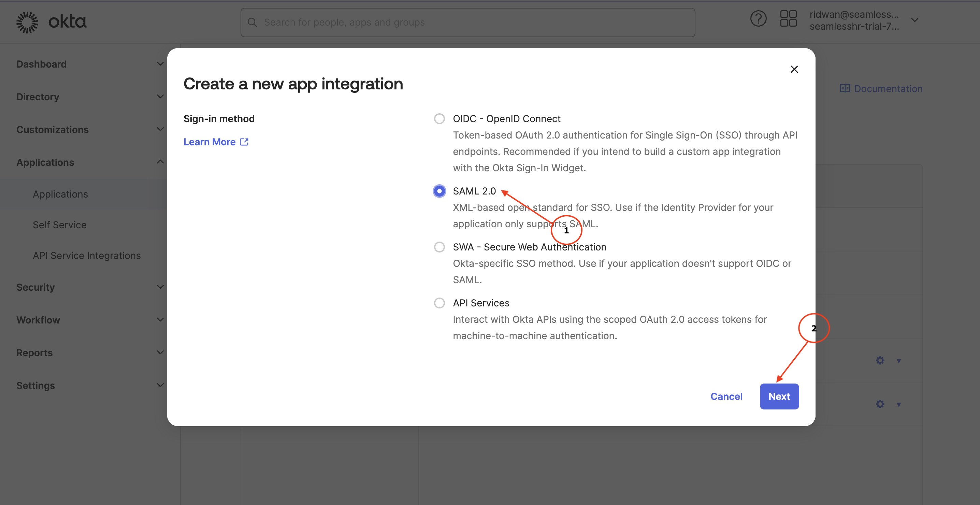Open the user account dropdown arrow
The height and width of the screenshot is (505, 980).
point(915,20)
